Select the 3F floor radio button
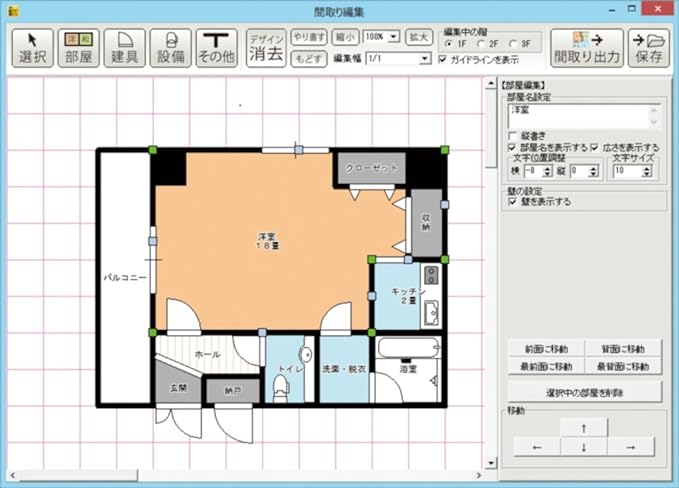679x488 pixels. (x=513, y=44)
